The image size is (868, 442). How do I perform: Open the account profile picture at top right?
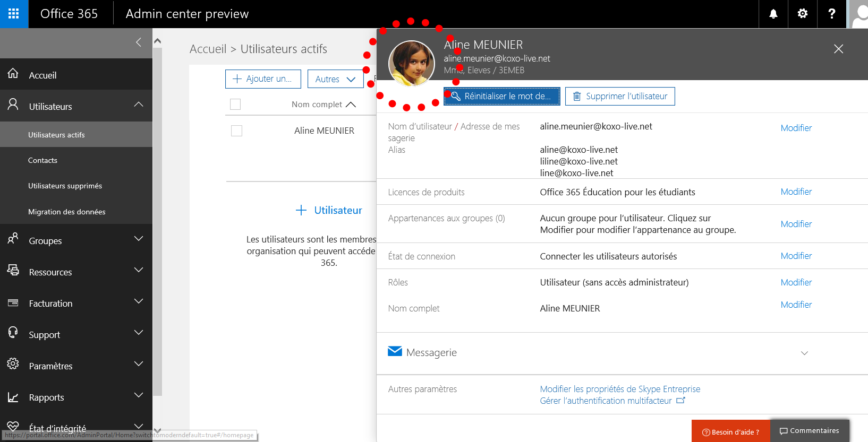click(x=858, y=14)
